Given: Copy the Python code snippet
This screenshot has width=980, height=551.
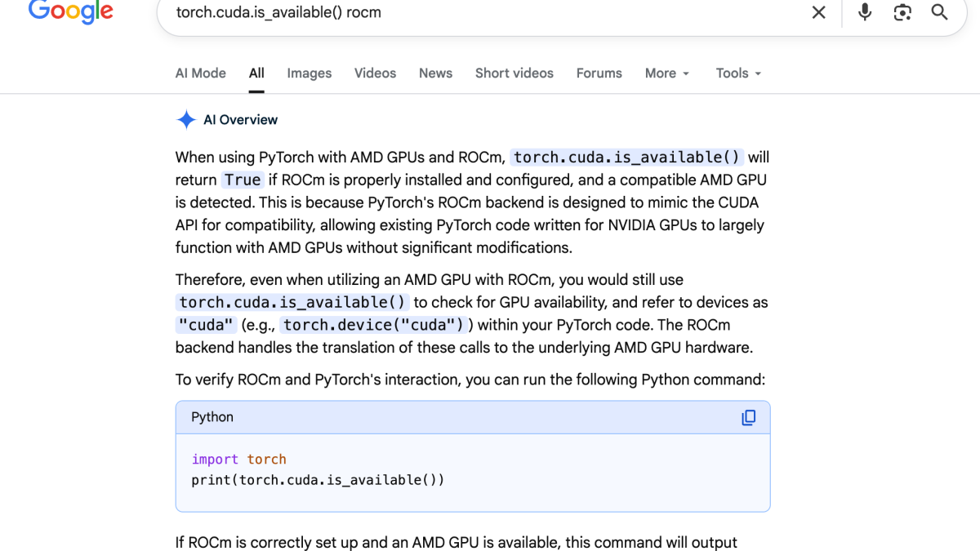Looking at the screenshot, I should click(x=749, y=417).
